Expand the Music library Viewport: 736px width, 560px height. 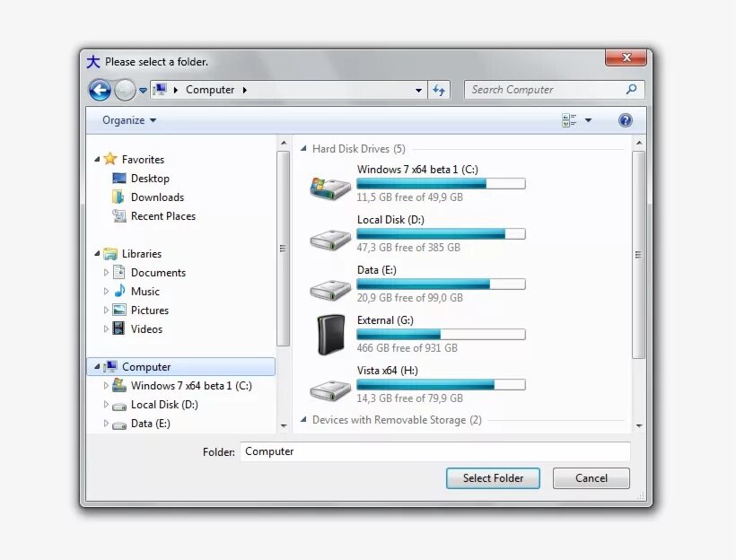[x=106, y=291]
